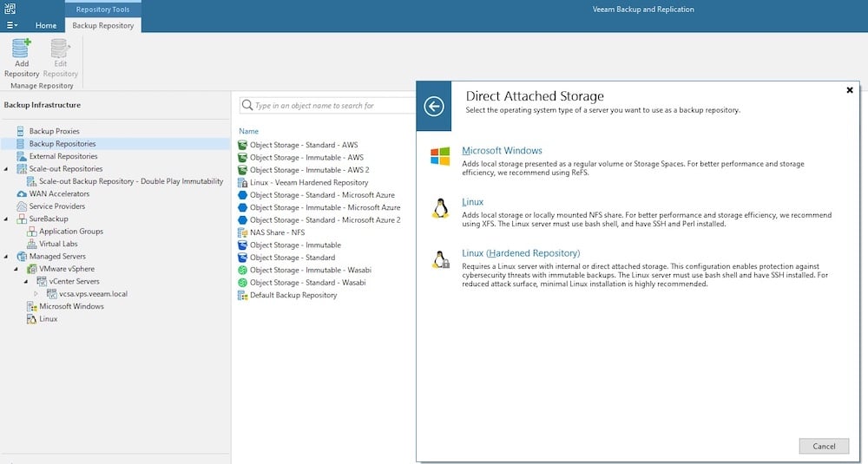Click icon of Object Storage - Immutable - Wasabi
The width and height of the screenshot is (868, 464).
(x=242, y=270)
